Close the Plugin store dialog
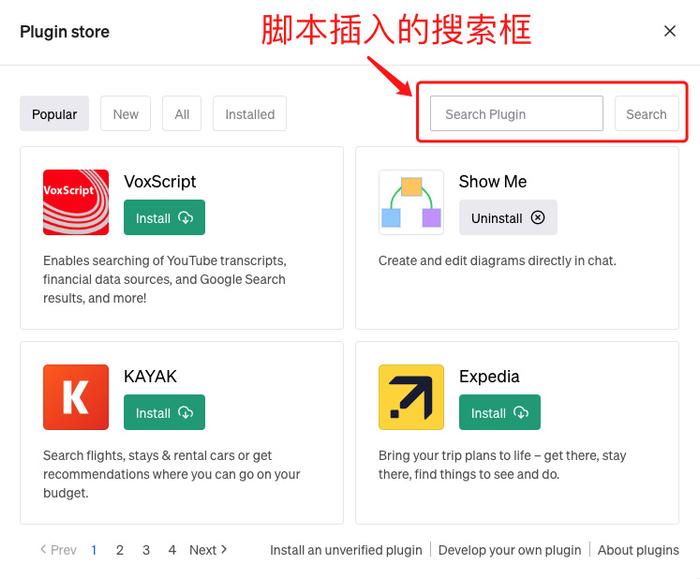The image size is (700, 579). 670,31
